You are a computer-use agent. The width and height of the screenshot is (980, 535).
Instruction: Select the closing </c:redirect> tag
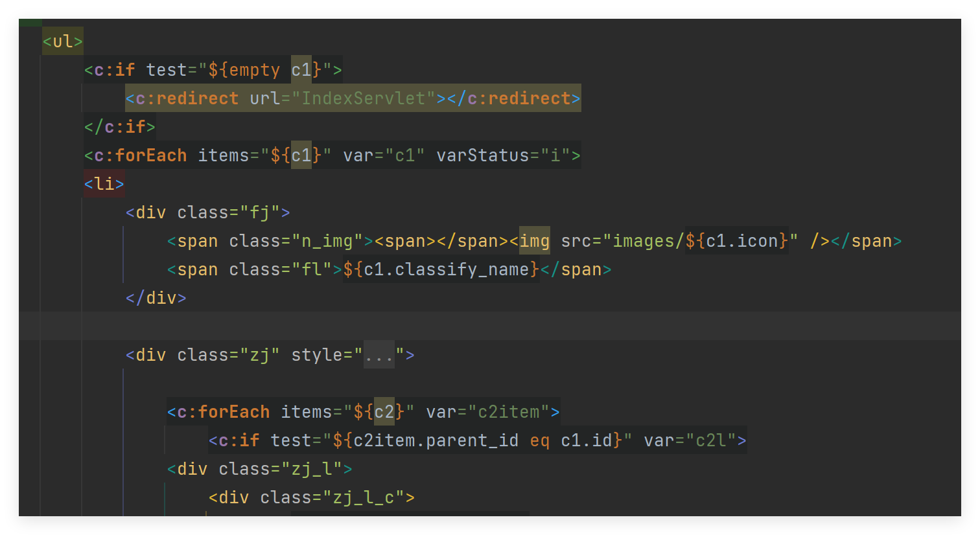coord(514,98)
